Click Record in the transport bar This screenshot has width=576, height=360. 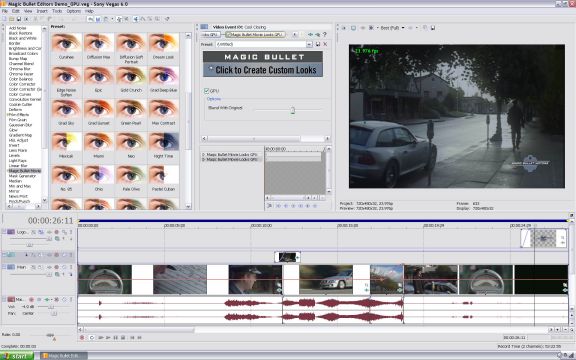(x=82, y=338)
